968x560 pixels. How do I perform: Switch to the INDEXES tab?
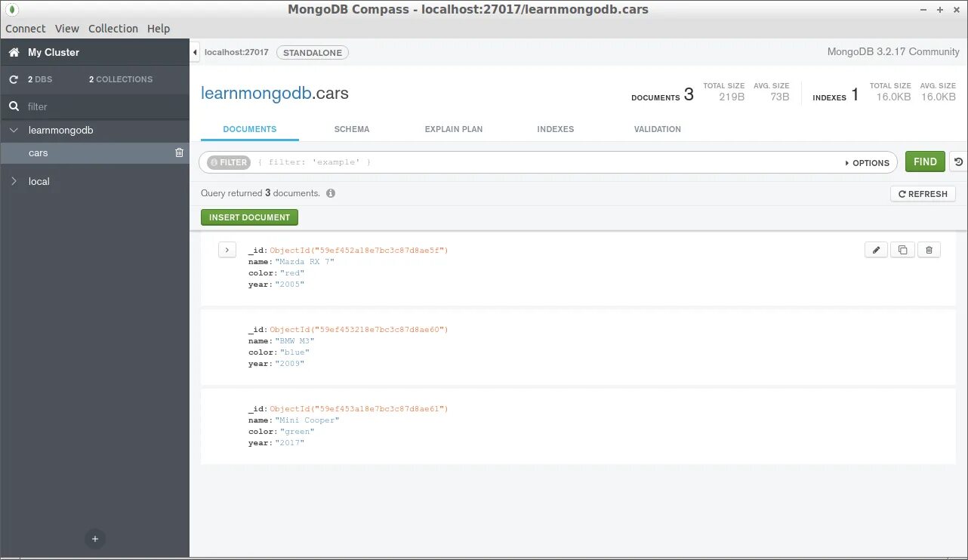556,129
